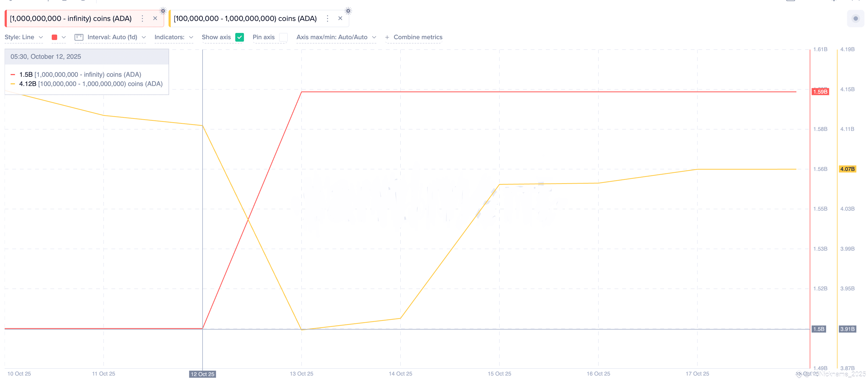Open options menu for 100,000,000 - 1,000,000,000 metric
The width and height of the screenshot is (868, 381).
(327, 19)
